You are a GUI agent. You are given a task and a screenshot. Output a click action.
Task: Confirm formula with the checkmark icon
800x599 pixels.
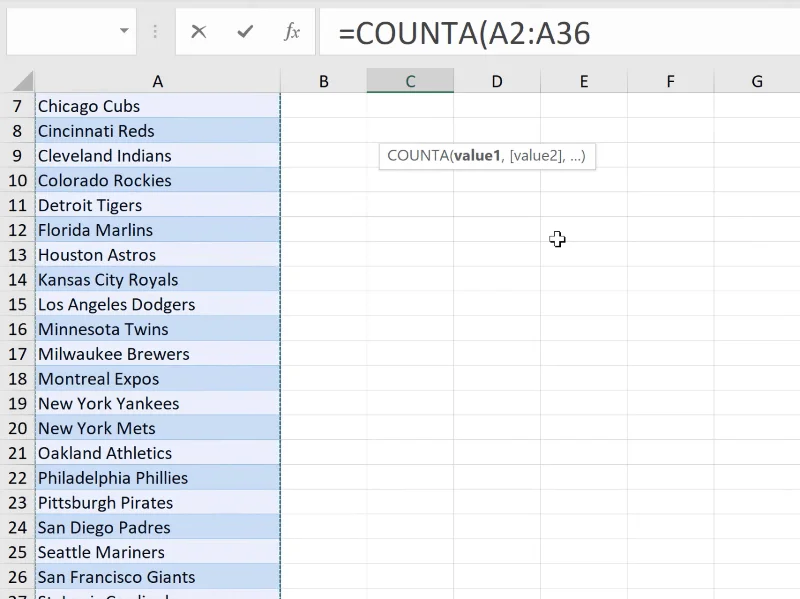pos(245,32)
